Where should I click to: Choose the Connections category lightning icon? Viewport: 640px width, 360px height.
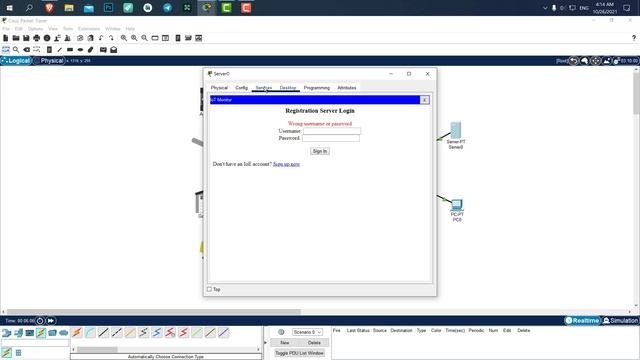click(41, 333)
